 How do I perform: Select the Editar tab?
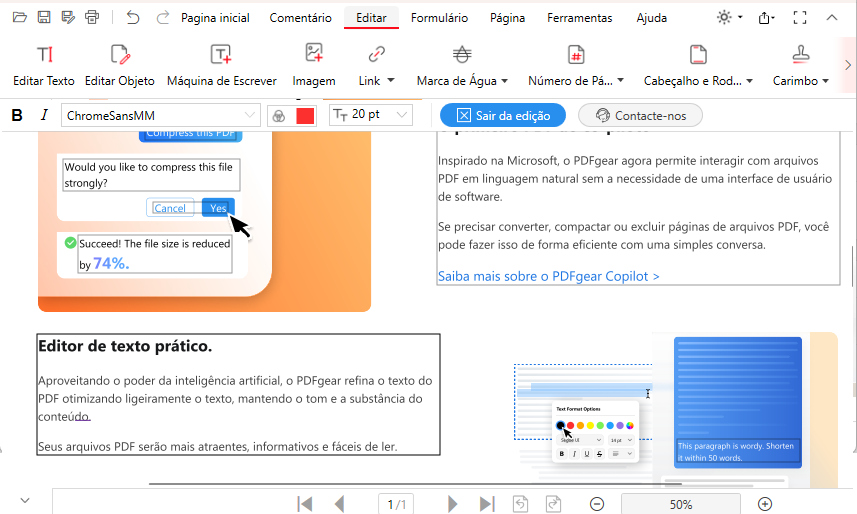[x=371, y=18]
